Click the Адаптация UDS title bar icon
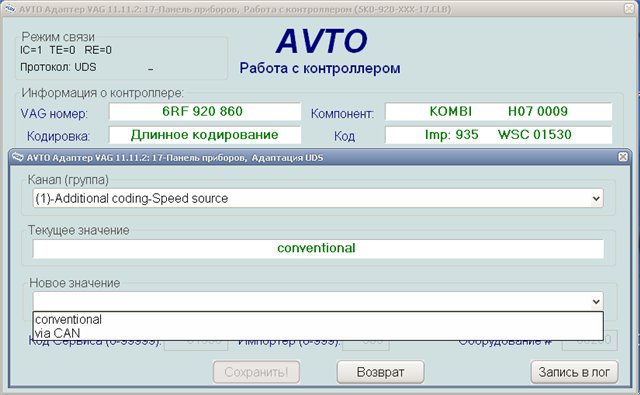Viewport: 640px width, 395px height. (18, 157)
